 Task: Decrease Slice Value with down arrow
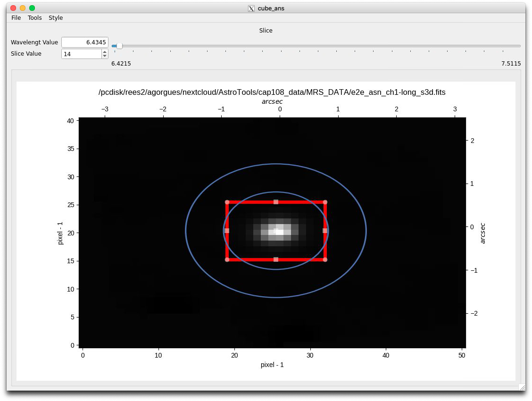point(105,56)
